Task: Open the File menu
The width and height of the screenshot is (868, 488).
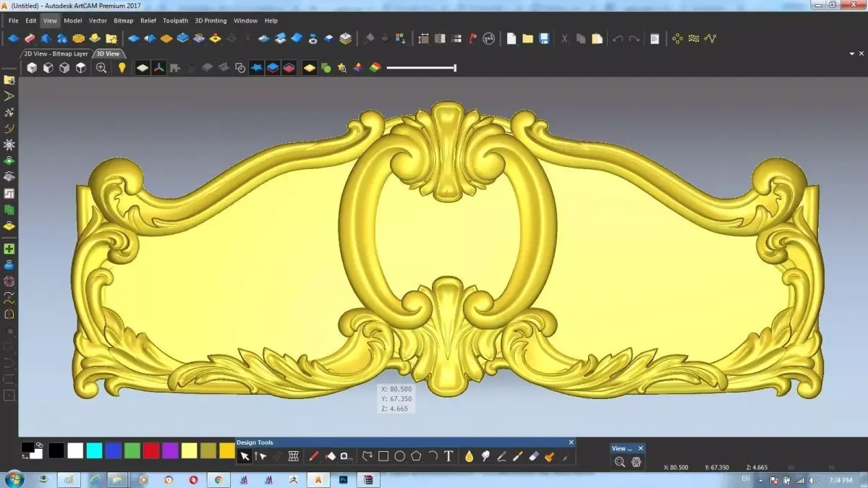Action: 14,21
